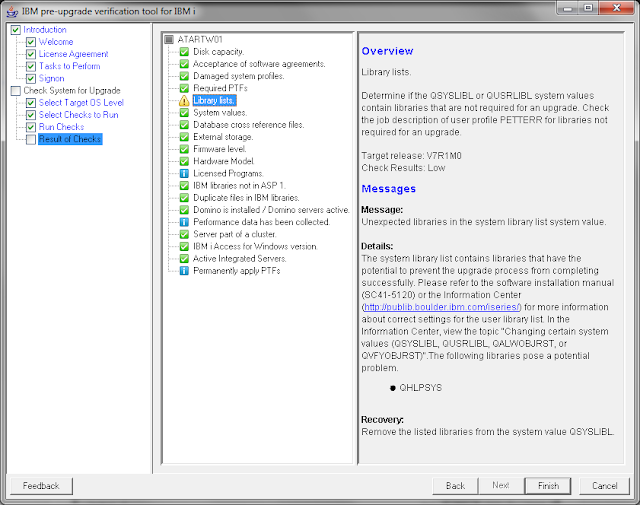The image size is (640, 505).
Task: Click the check icon for IBM libraries not in ASP 1
Action: tap(184, 186)
